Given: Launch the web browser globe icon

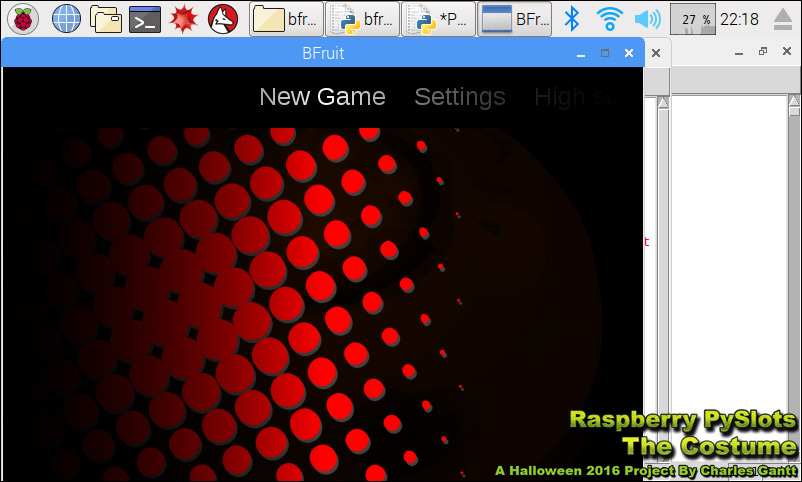Looking at the screenshot, I should [x=66, y=19].
